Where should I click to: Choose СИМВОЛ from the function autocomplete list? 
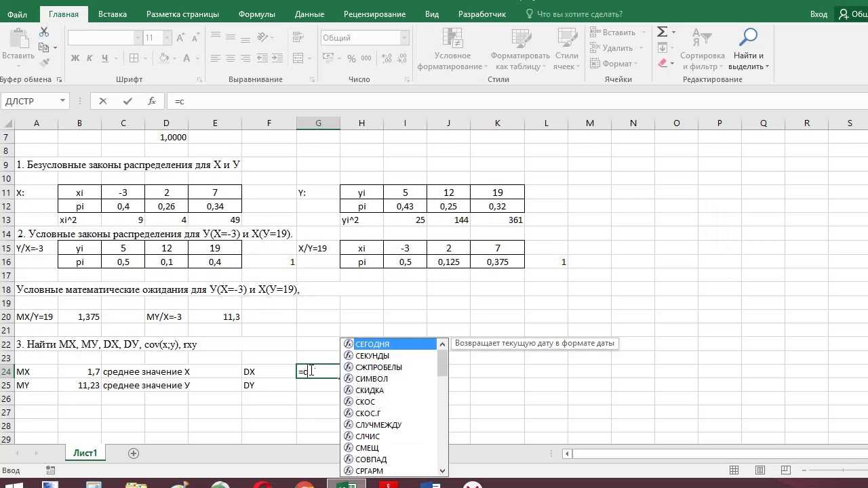point(390,379)
